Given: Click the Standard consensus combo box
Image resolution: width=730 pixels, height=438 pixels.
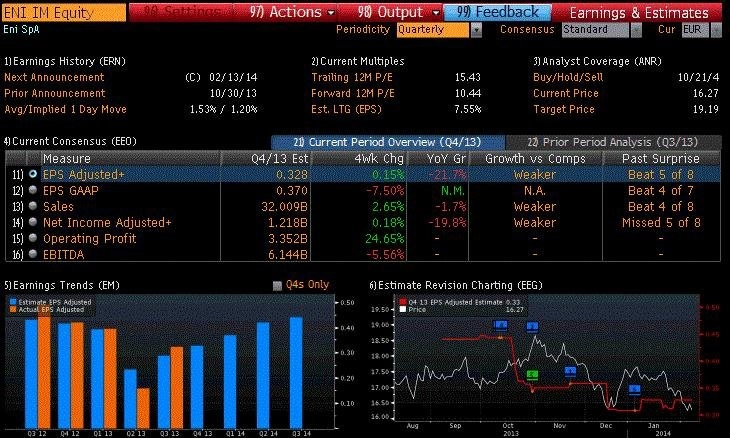Looking at the screenshot, I should [595, 30].
